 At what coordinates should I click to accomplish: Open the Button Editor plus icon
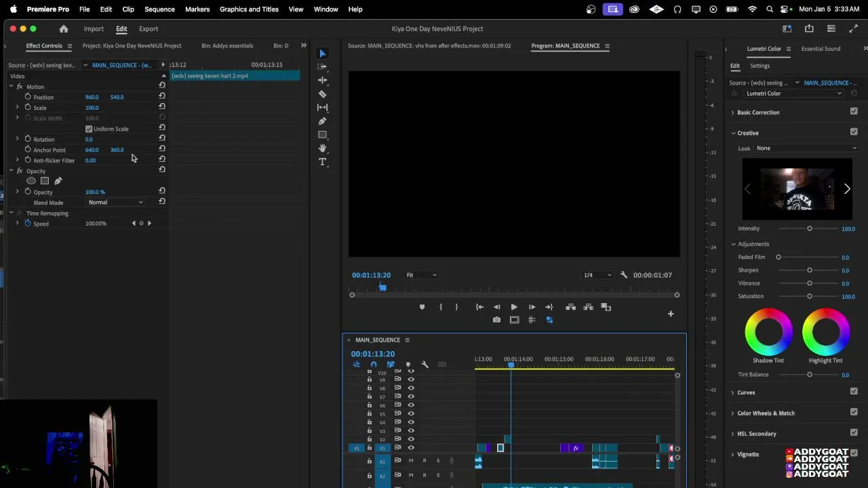coord(671,314)
